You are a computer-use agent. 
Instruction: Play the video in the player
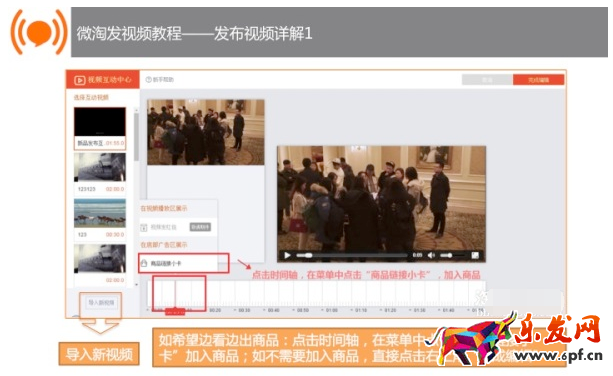(x=287, y=255)
